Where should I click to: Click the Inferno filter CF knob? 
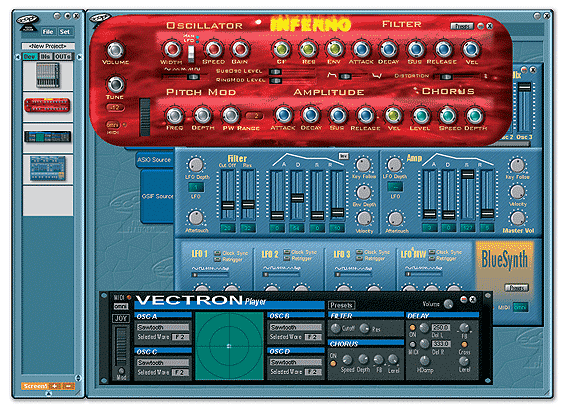[281, 49]
